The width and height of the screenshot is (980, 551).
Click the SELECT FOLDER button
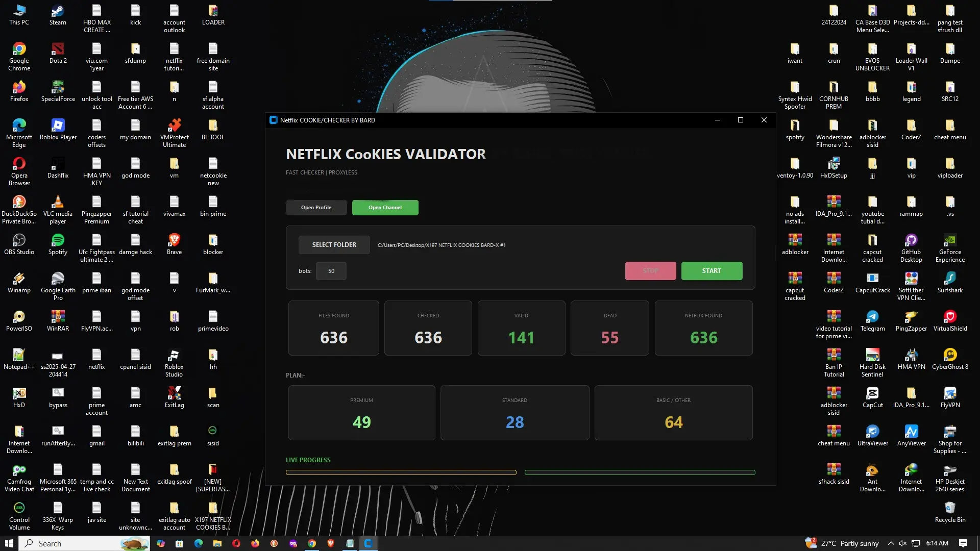[334, 245]
